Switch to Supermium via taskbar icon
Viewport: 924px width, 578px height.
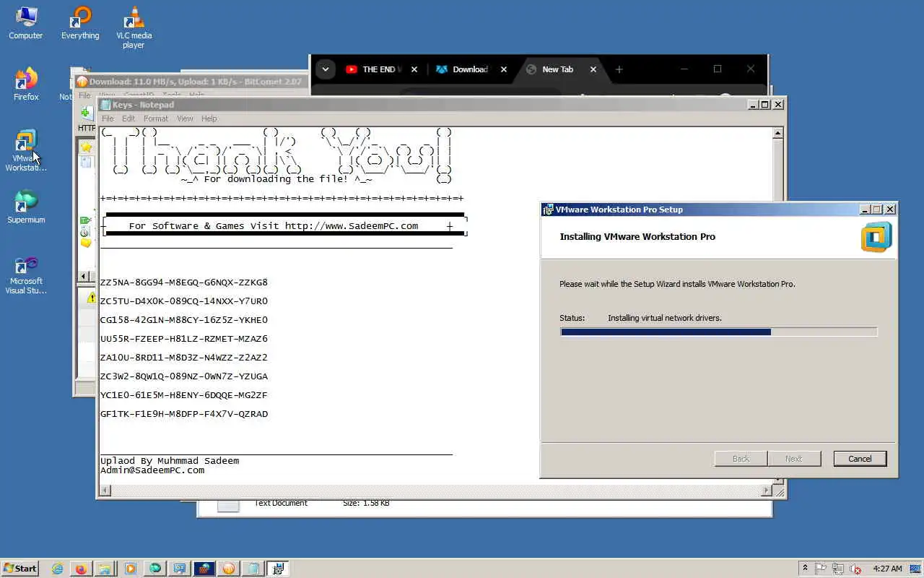(x=155, y=569)
